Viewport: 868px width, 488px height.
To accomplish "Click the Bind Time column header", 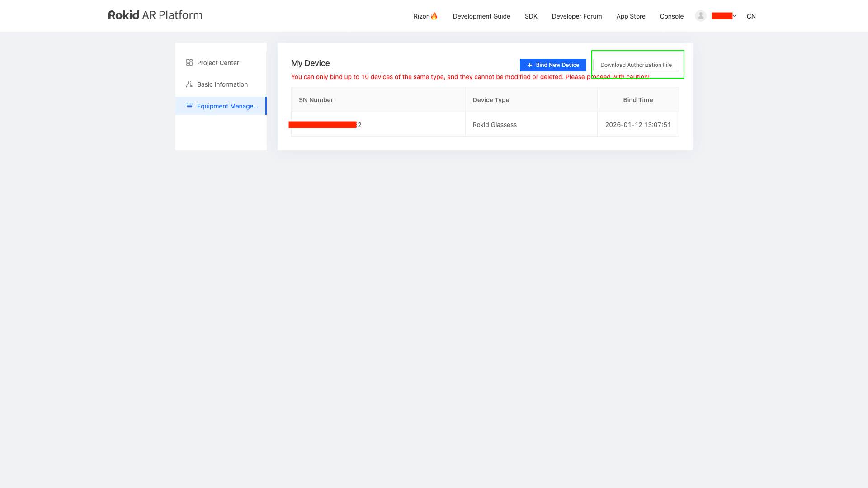I will [x=638, y=100].
